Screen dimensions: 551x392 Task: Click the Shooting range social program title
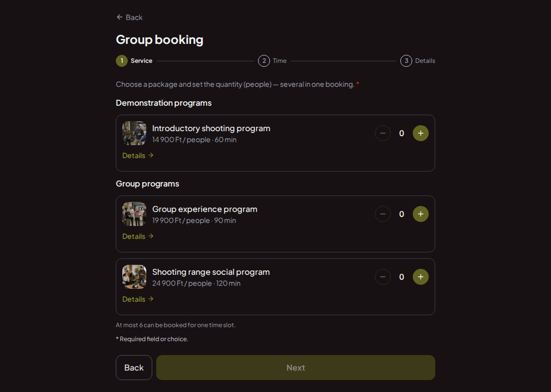point(211,272)
